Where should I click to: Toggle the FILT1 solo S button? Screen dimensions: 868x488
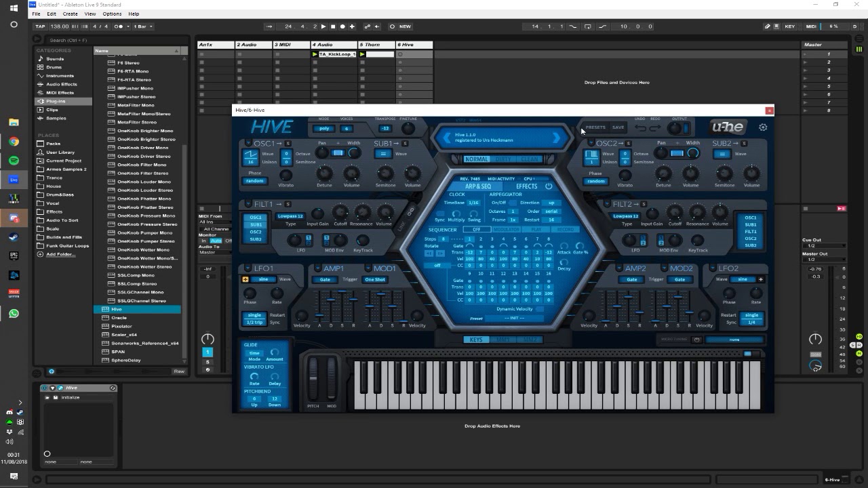coord(288,204)
